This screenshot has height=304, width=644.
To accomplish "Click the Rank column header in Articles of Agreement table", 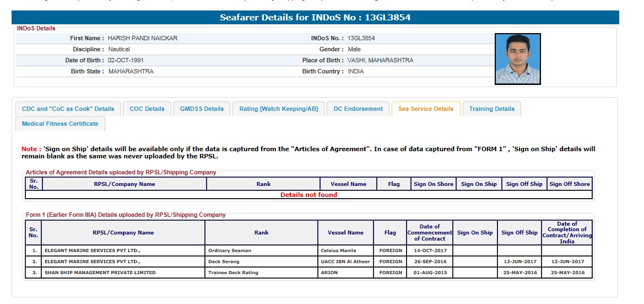I will coord(263,184).
